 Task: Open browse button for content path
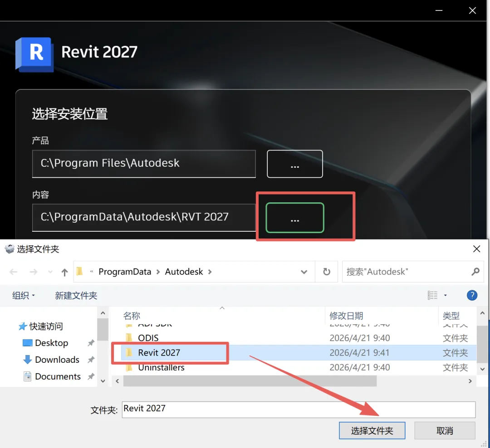[x=295, y=218]
